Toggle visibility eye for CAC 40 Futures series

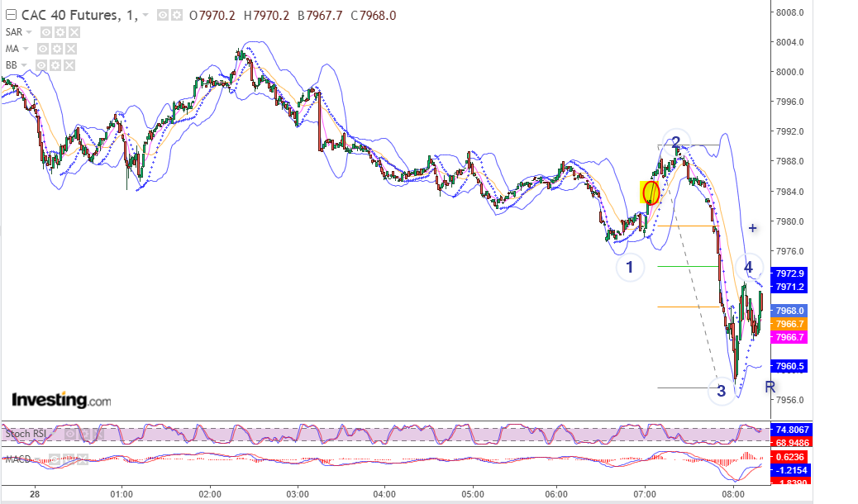tap(163, 16)
